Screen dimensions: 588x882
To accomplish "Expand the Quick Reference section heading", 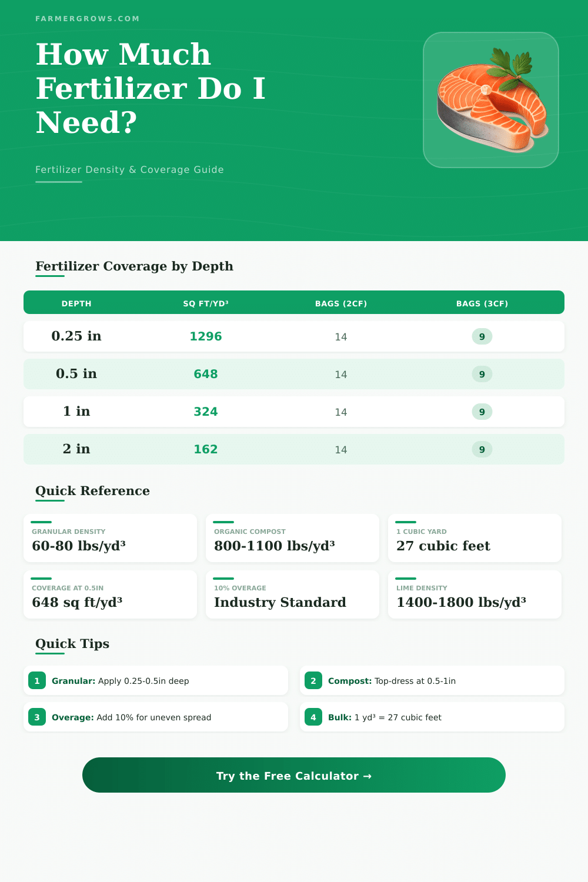I will coord(92,491).
